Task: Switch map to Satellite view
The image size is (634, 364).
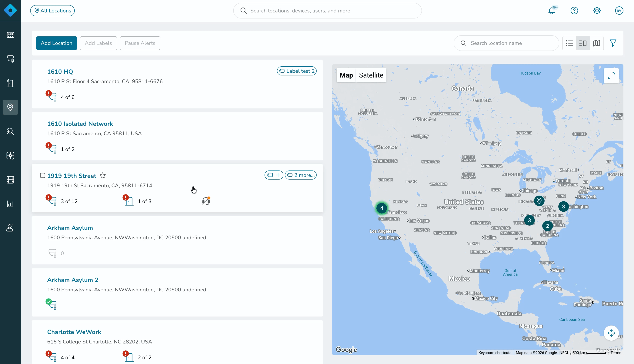Action: pyautogui.click(x=371, y=75)
